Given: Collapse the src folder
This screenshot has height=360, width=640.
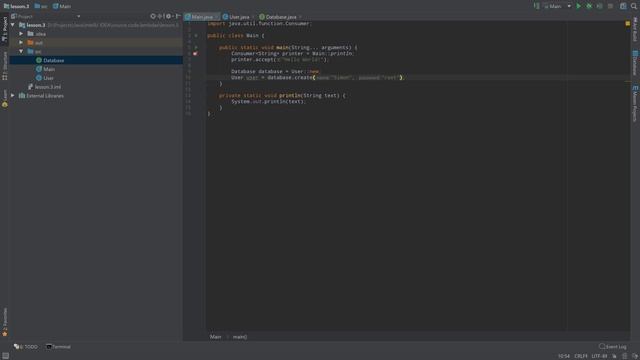Looking at the screenshot, I should (x=21, y=51).
